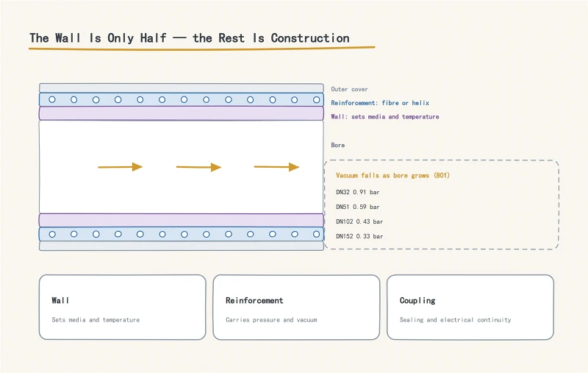
Task: Select the 'Bore' label
Action: [337, 145]
